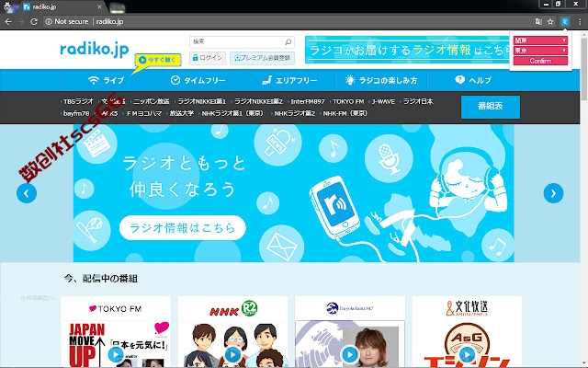This screenshot has height=368, width=588.
Task: Open the エリアフリー menu
Action: click(x=289, y=80)
